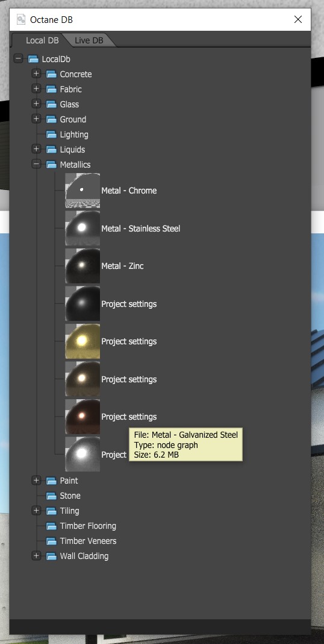Select the Ground folder label
The height and width of the screenshot is (644, 324).
[73, 119]
